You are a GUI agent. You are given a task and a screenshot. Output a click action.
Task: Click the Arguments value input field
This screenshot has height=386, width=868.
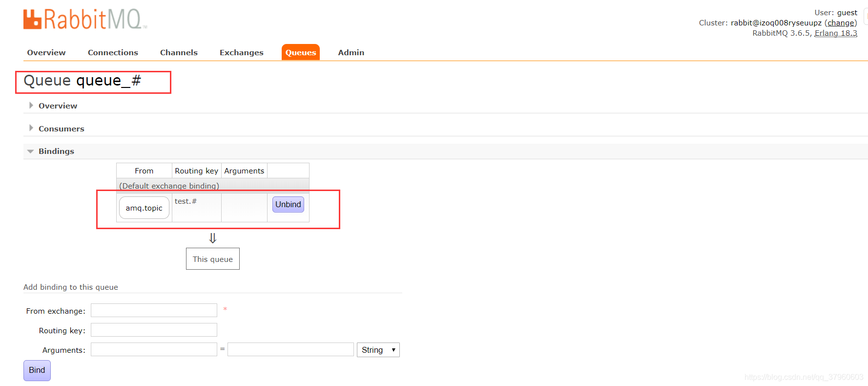(290, 349)
